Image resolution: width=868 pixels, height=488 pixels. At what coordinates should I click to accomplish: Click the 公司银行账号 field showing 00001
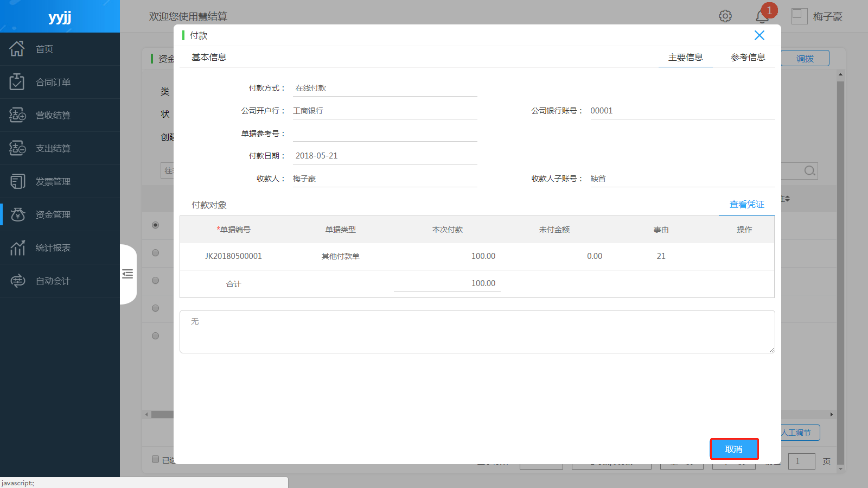pos(682,111)
